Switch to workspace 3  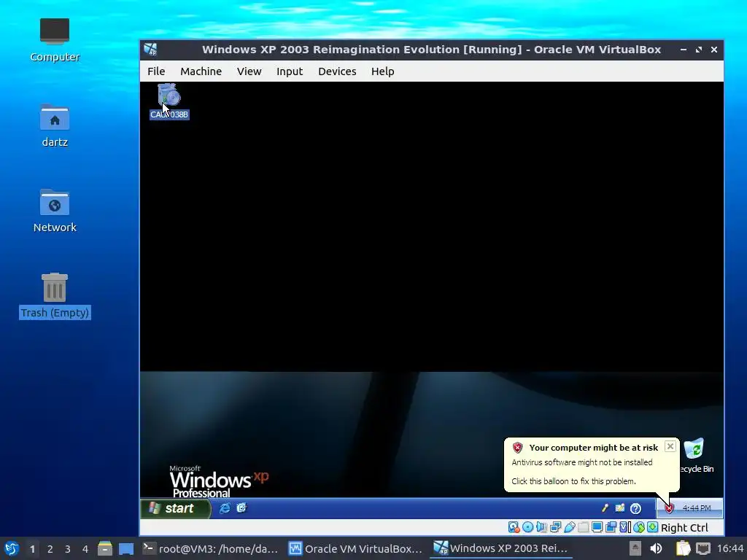[x=68, y=549]
